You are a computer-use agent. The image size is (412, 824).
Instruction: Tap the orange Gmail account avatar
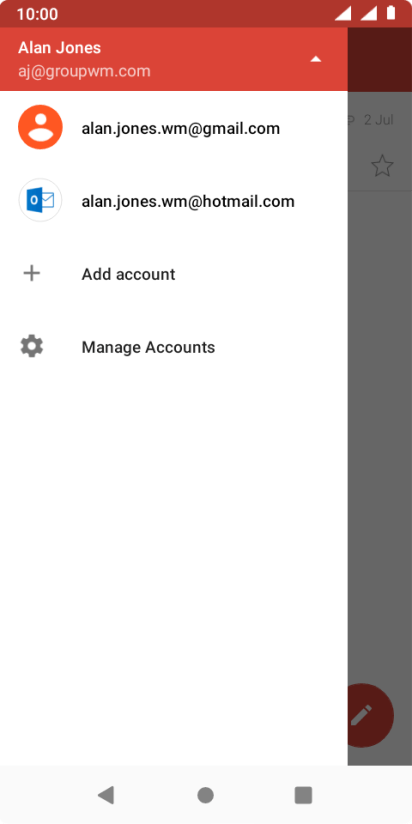tap(40, 127)
